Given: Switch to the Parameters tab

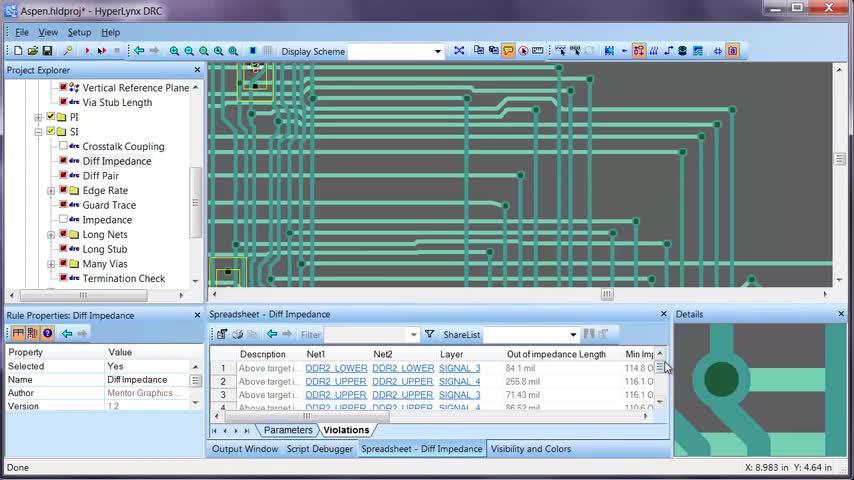Looking at the screenshot, I should [288, 430].
